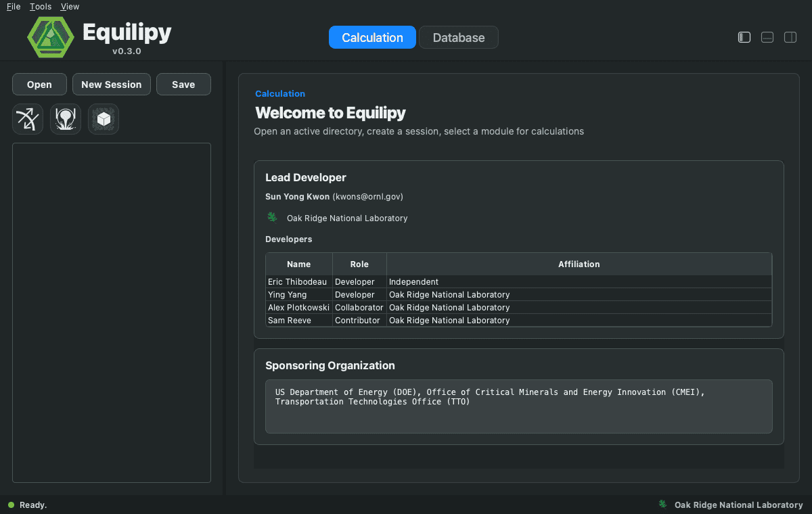Image resolution: width=812 pixels, height=514 pixels.
Task: Click the Ready. status text
Action: [x=33, y=505]
